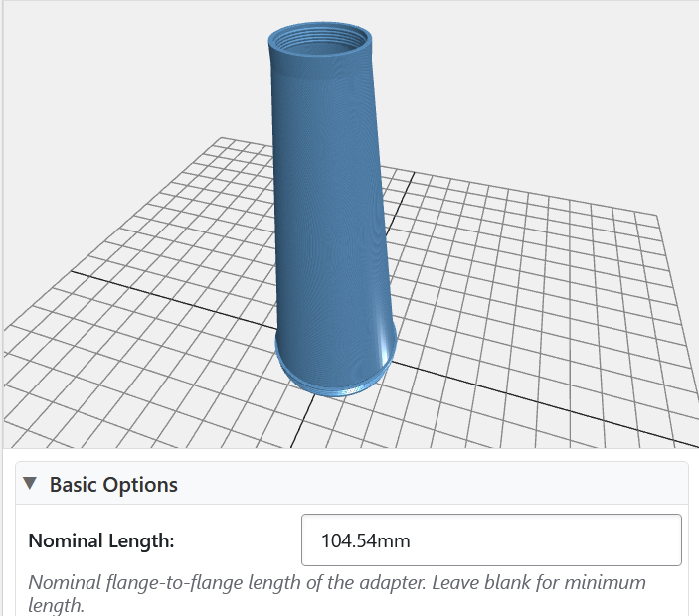699x616 pixels.
Task: Click the far right corner of the grid
Action: pyautogui.click(x=658, y=215)
